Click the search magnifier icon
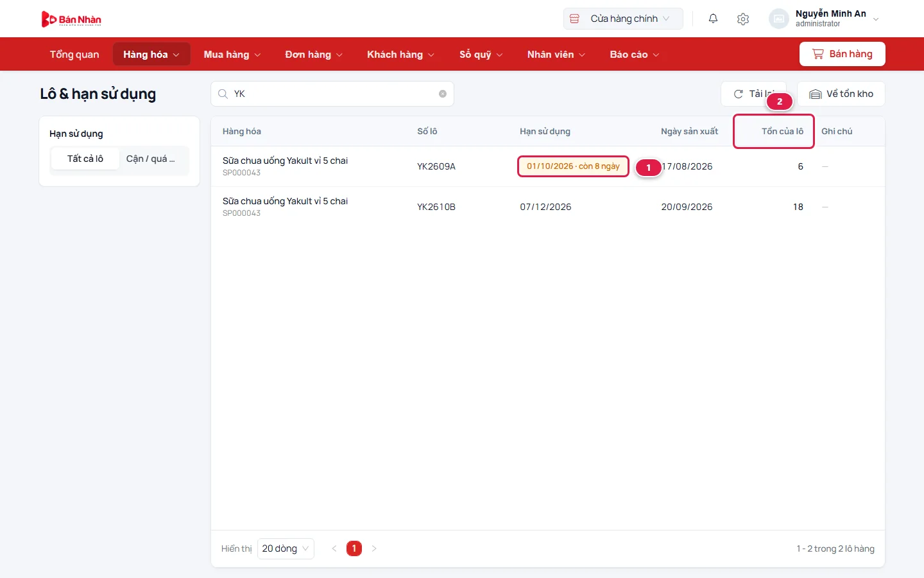 coord(223,94)
